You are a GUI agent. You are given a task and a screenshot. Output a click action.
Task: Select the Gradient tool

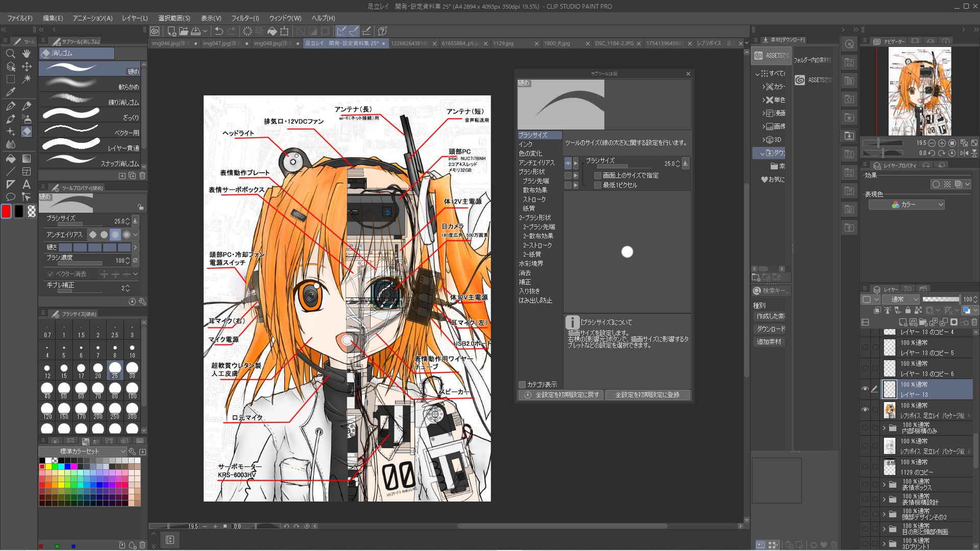27,159
